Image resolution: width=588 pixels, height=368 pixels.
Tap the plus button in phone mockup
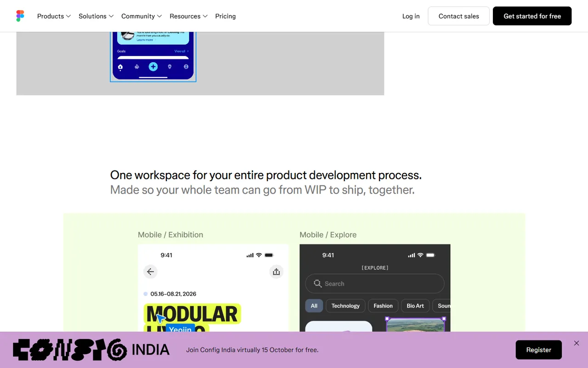pyautogui.click(x=153, y=67)
